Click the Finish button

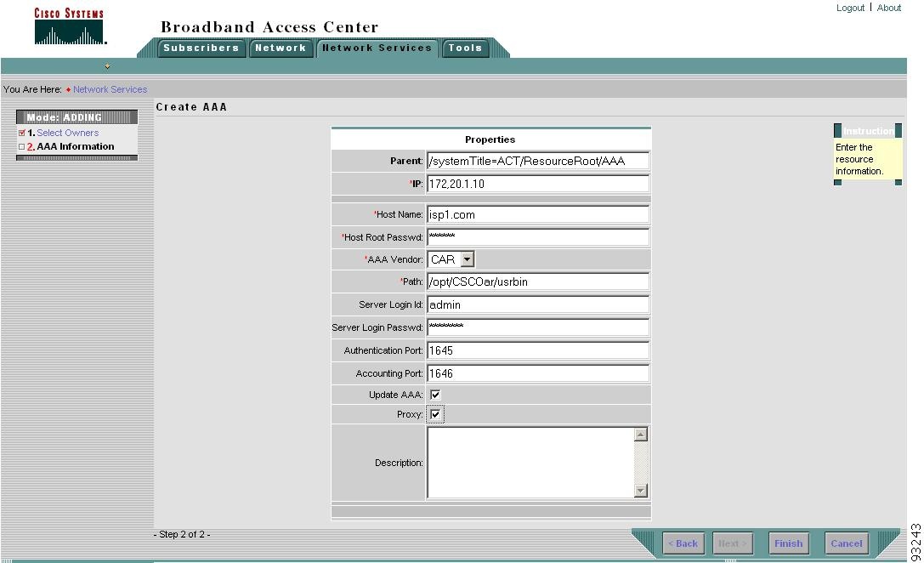[x=789, y=543]
